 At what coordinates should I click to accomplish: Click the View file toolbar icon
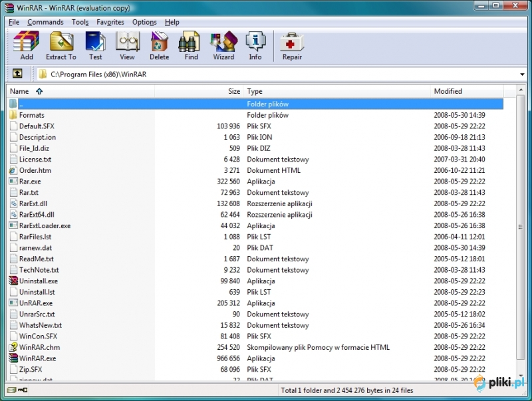(127, 41)
